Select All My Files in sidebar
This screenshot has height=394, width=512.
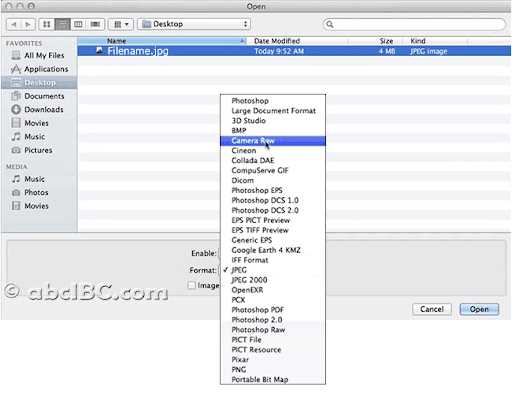pos(38,55)
